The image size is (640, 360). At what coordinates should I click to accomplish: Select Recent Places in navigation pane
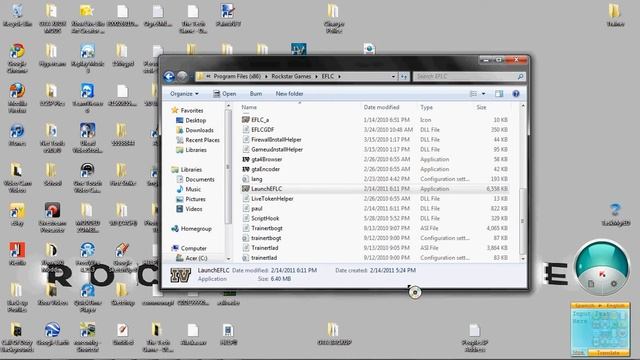click(x=198, y=140)
